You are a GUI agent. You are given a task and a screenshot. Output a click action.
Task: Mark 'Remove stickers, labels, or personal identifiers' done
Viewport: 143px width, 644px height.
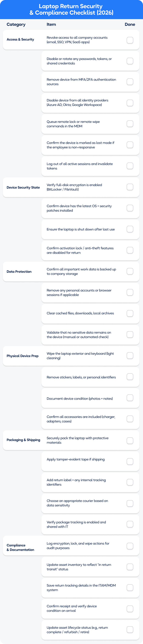[130, 377]
